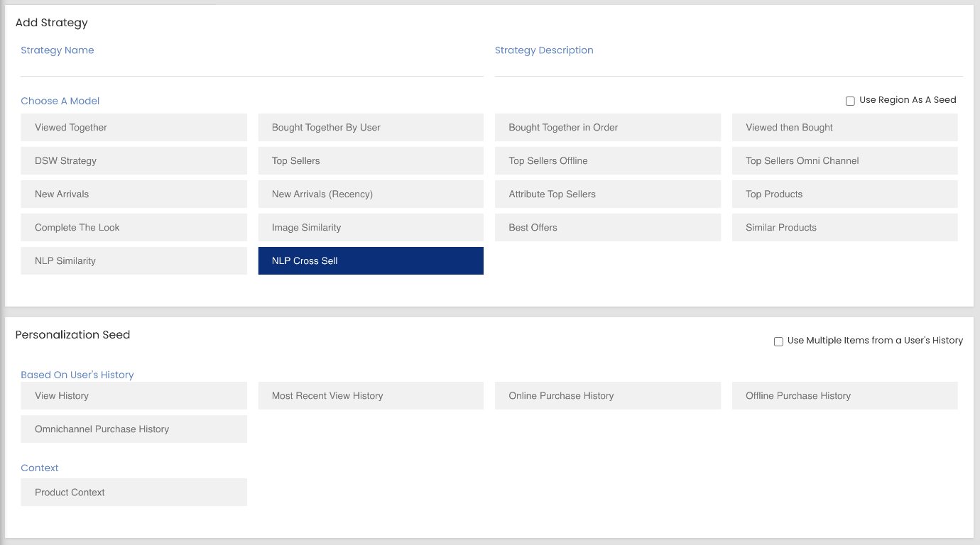
Task: Pick the Top Products model
Action: [845, 194]
